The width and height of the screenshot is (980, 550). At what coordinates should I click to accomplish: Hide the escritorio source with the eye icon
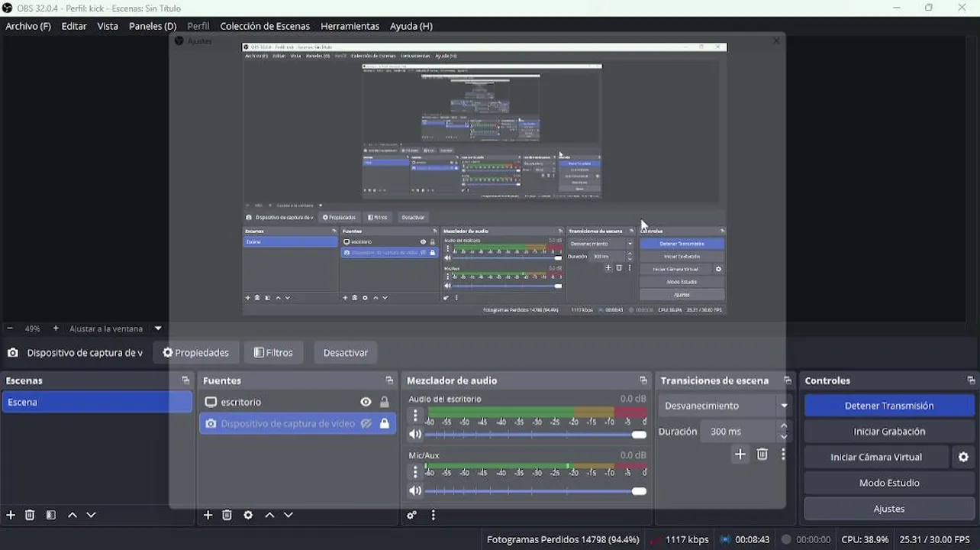[366, 402]
